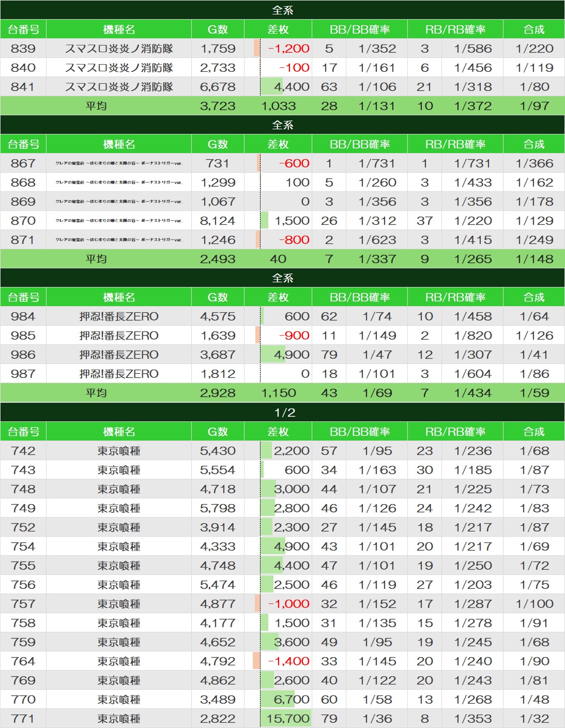
Task: Click combined rate 1/80 for machine 841
Action: 534,87
